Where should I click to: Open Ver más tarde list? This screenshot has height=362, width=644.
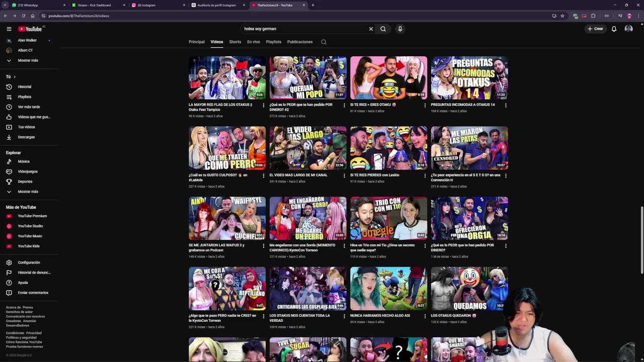tap(29, 107)
